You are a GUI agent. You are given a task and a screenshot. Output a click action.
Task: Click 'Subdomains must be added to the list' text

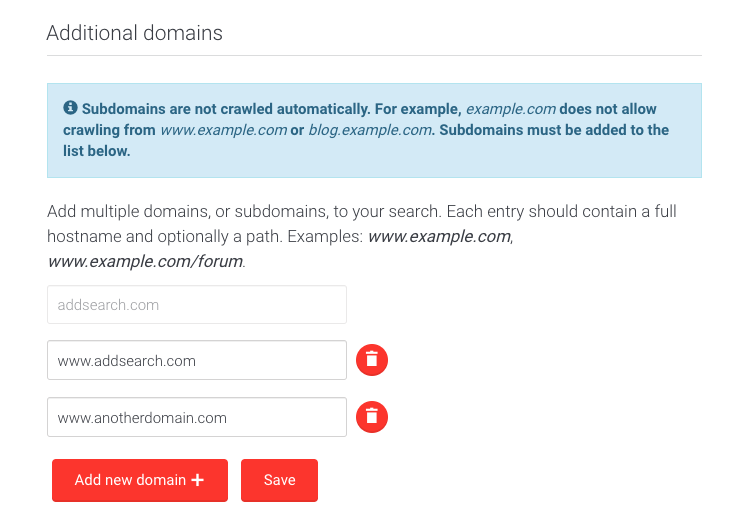pos(554,130)
